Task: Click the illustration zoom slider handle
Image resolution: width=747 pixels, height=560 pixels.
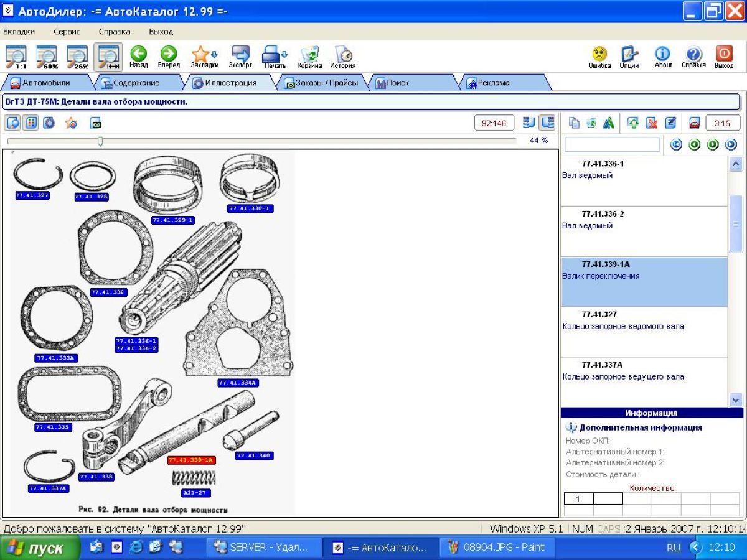Action: [100, 141]
